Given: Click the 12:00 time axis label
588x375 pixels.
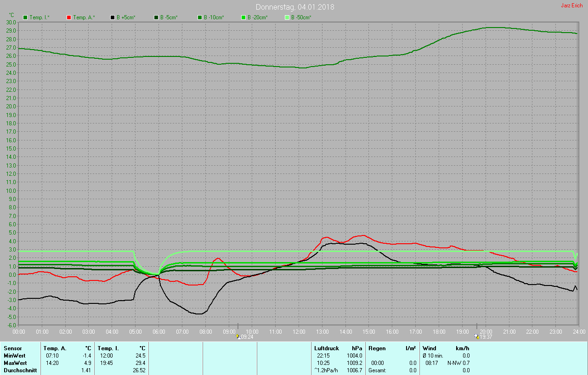Looking at the screenshot, I should coord(299,331).
